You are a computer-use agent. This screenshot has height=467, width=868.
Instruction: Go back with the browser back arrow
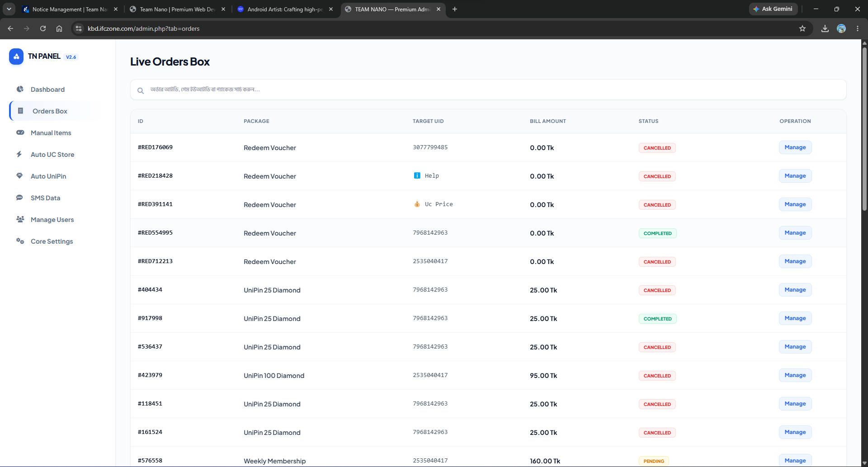(x=10, y=28)
